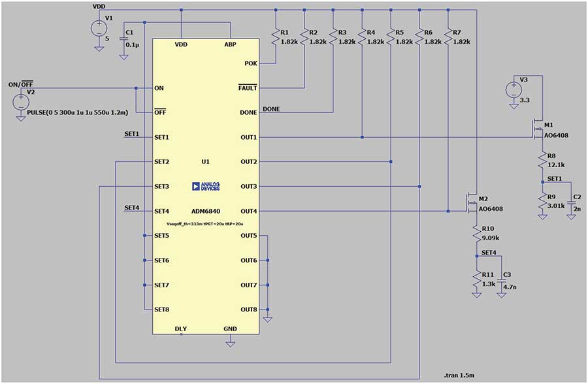
Task: Click the U1 reference designator
Action: coord(206,161)
